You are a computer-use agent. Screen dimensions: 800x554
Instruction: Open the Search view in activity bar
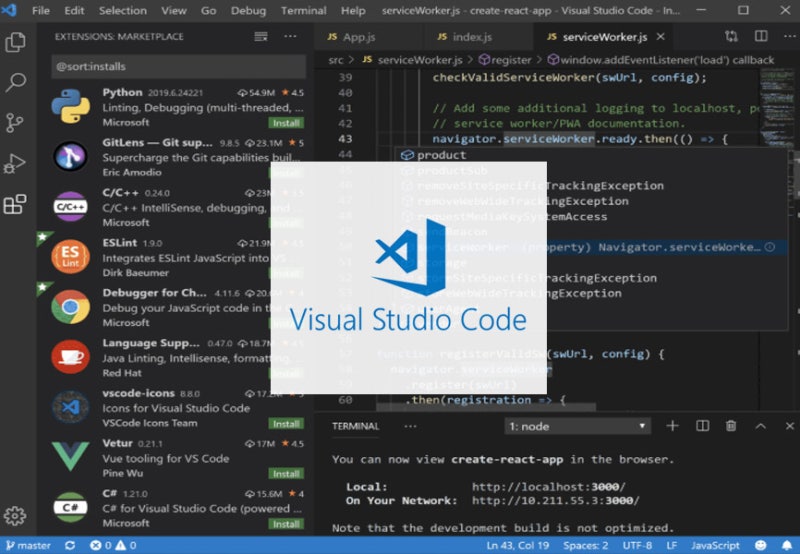pos(15,82)
